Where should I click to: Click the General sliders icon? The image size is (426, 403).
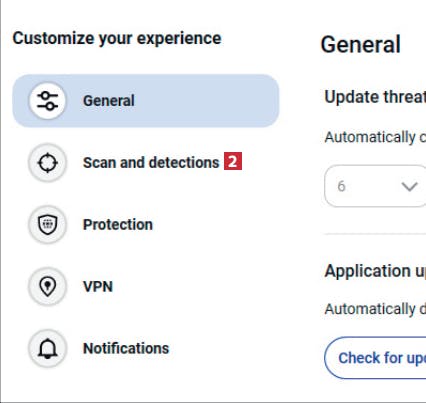pyautogui.click(x=48, y=101)
